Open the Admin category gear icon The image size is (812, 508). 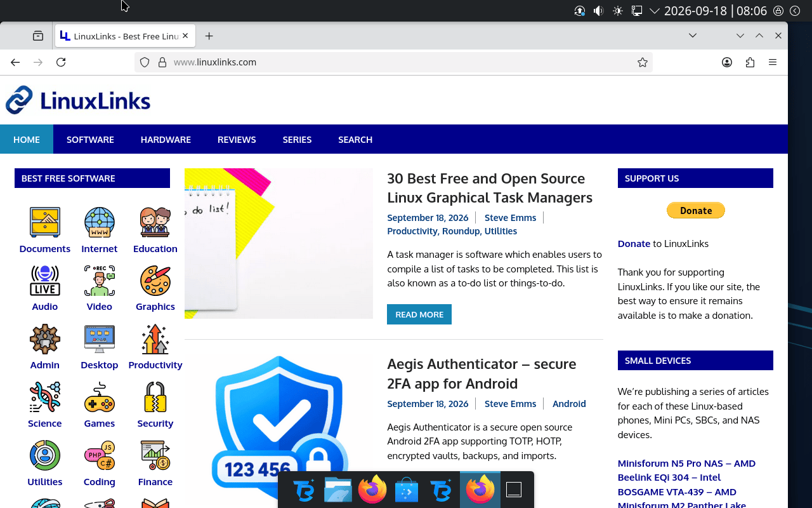click(x=45, y=339)
